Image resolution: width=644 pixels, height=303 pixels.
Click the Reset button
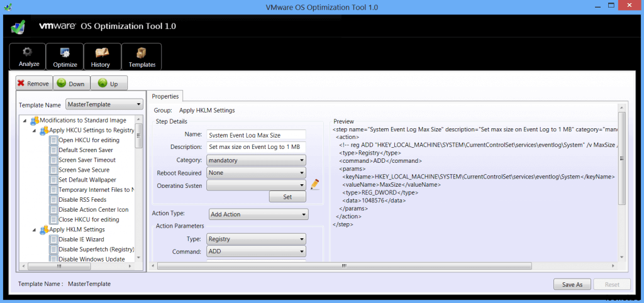(x=612, y=284)
